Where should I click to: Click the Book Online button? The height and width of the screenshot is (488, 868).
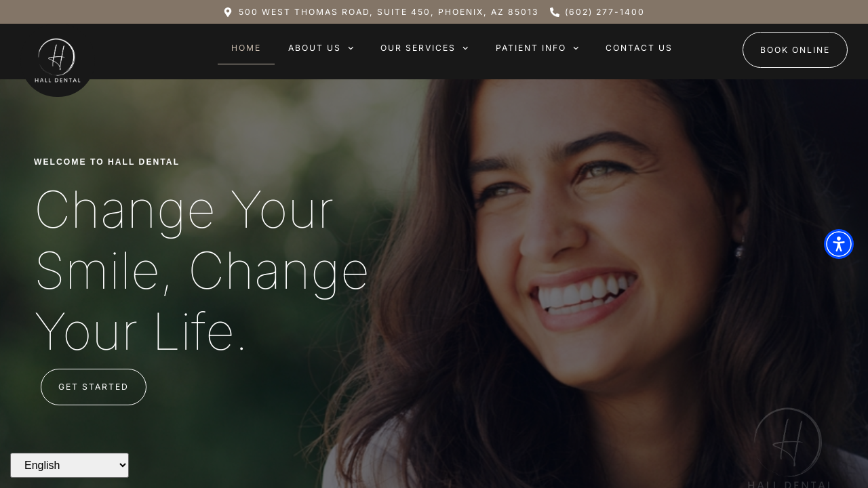tap(795, 50)
